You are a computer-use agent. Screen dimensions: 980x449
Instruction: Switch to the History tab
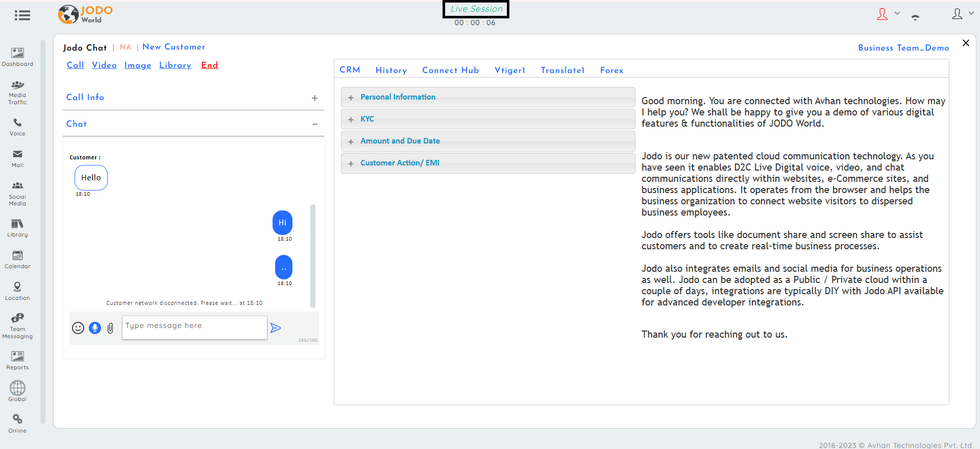pyautogui.click(x=391, y=70)
